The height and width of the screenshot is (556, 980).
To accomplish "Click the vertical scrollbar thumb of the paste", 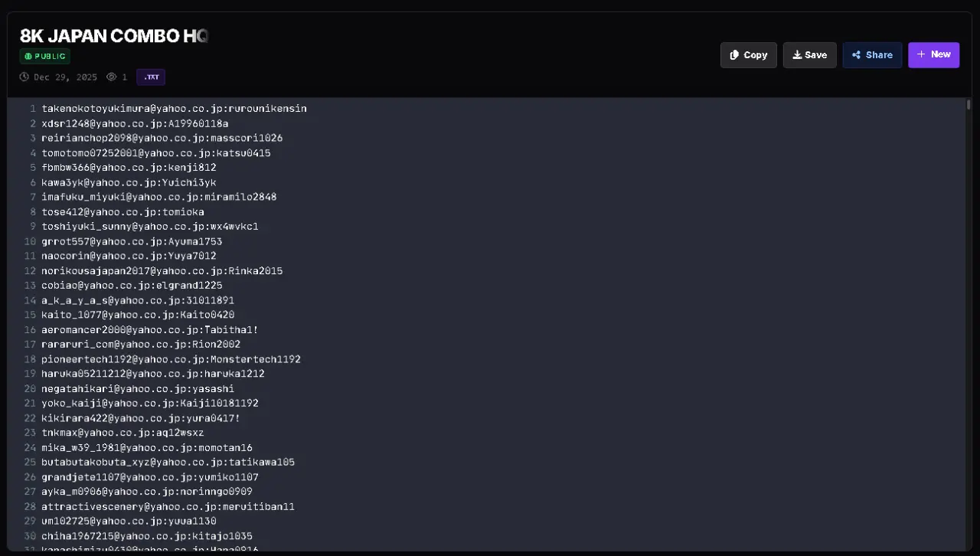I will coord(969,105).
